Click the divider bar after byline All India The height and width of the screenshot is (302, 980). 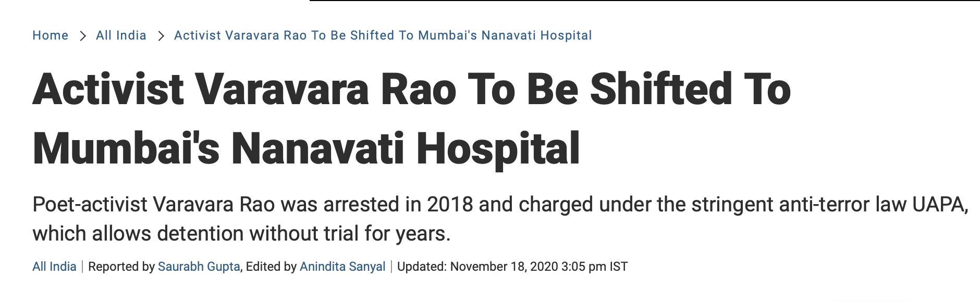pos(82,267)
